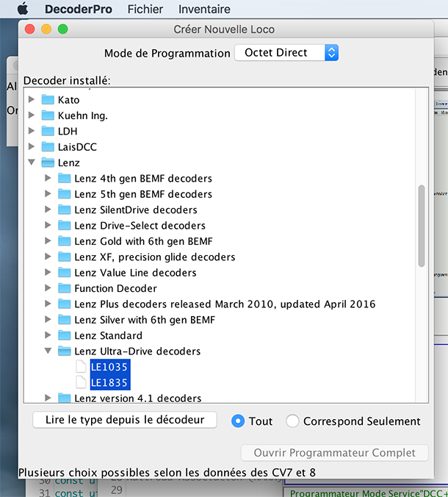448x497 pixels.
Task: Expand Lenz Drive-Select decoders triangle
Action: tap(48, 225)
